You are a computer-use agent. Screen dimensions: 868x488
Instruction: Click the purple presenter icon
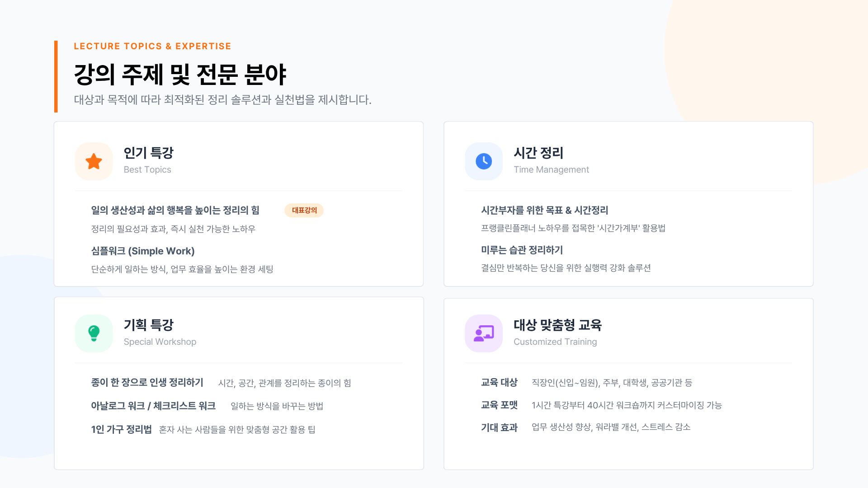pyautogui.click(x=484, y=333)
